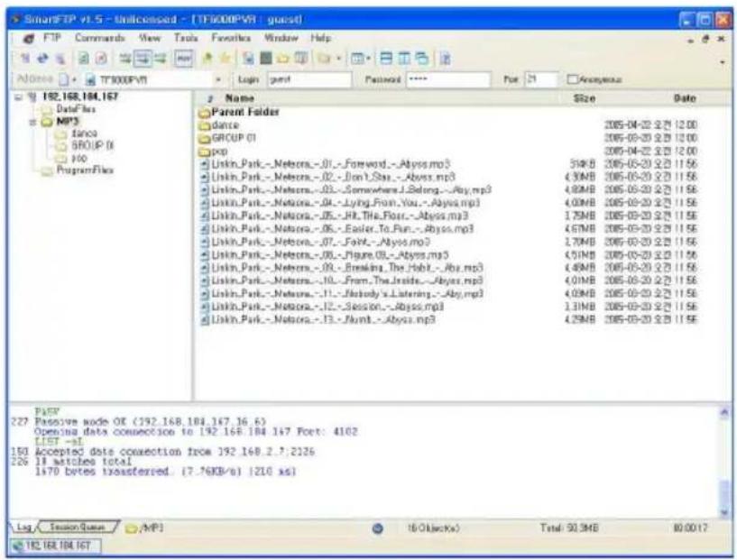Click the dark green square toolbar icon
This screenshot has width=737, height=560.
(x=265, y=58)
